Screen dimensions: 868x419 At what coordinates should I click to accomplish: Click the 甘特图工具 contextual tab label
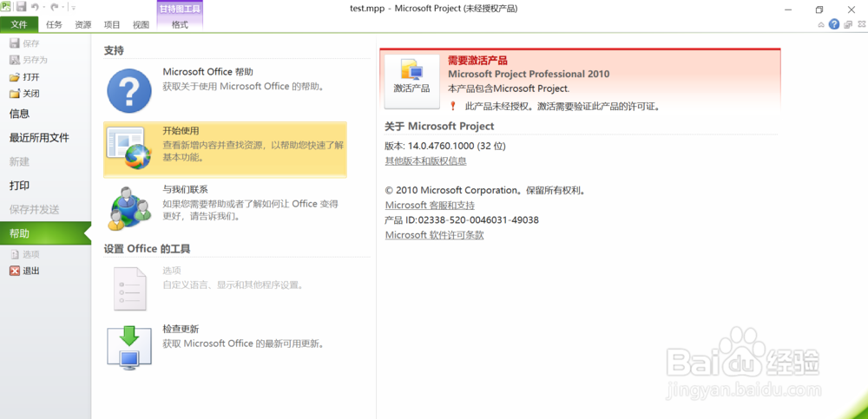180,9
